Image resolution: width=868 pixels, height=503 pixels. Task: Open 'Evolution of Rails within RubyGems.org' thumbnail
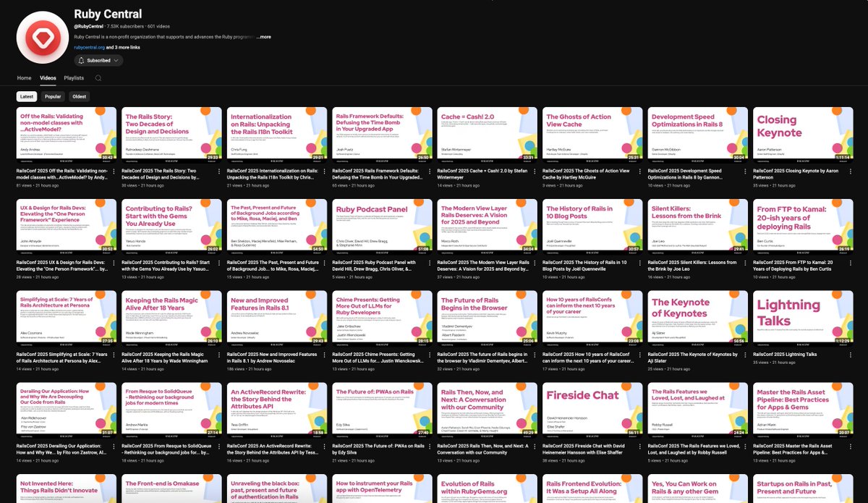click(x=487, y=489)
